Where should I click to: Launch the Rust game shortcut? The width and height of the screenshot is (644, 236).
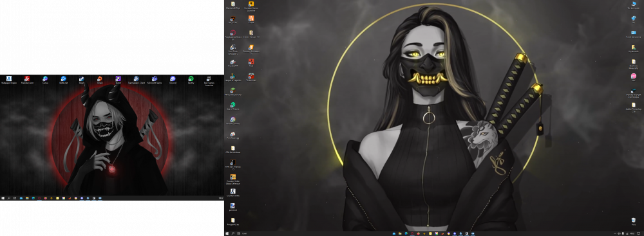pos(251,63)
